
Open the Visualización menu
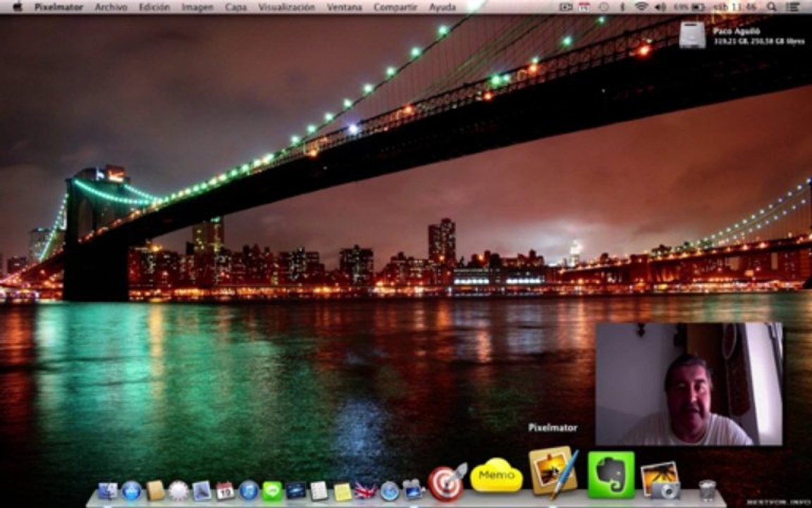[286, 7]
